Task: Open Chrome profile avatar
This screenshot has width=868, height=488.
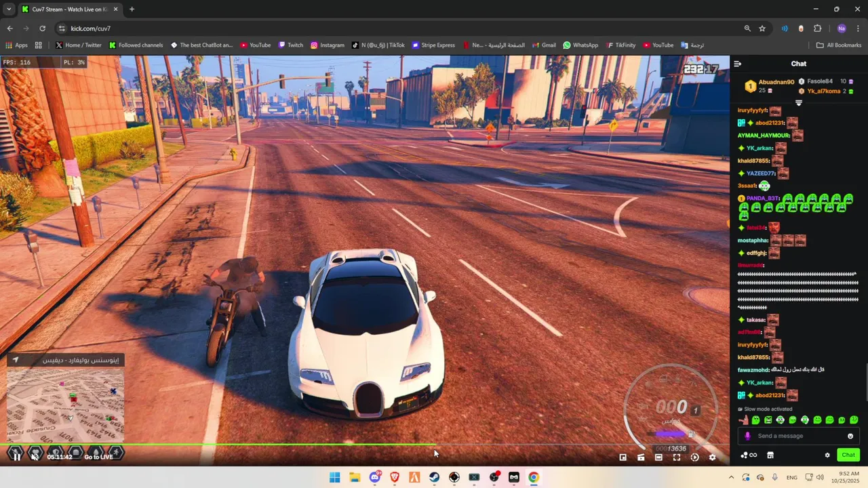Action: tap(842, 28)
